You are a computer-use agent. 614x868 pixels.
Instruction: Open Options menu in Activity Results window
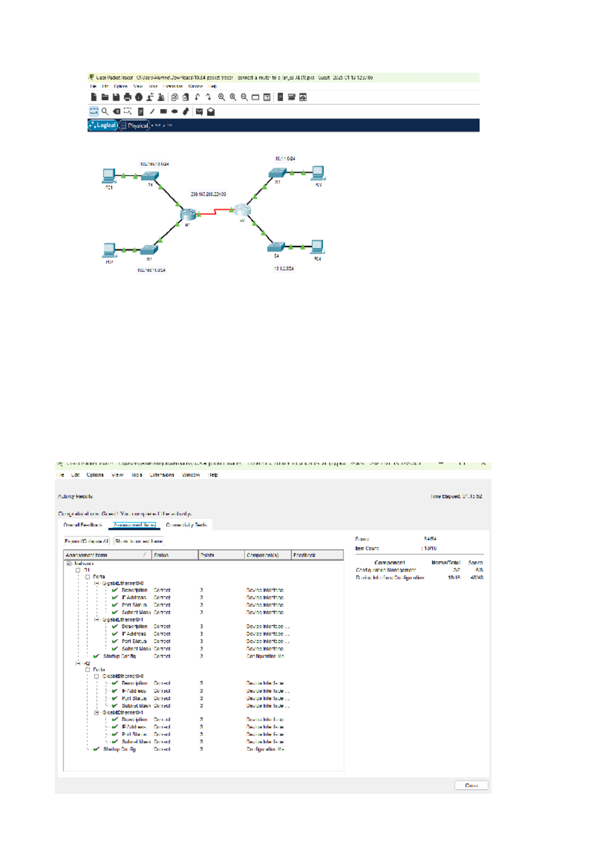pos(95,475)
